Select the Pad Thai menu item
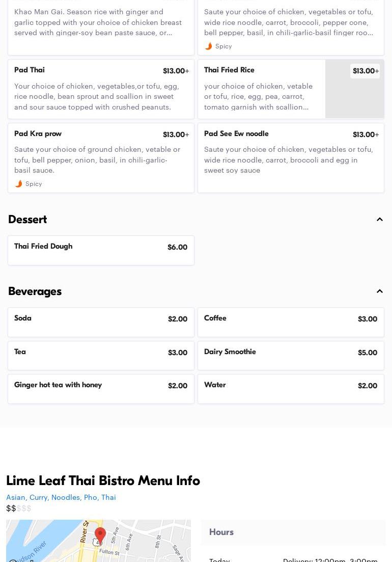Viewport: 392px width, 562px height. 101,89
